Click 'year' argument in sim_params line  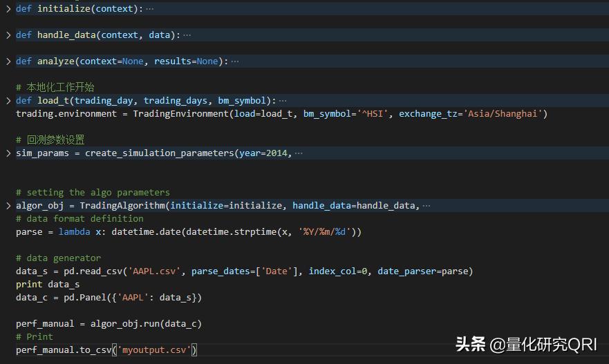click(250, 153)
